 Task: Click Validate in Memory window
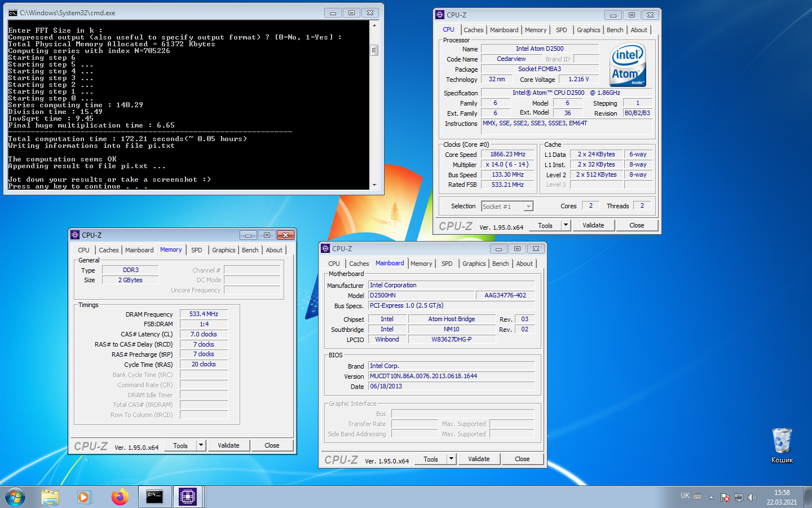click(x=228, y=445)
